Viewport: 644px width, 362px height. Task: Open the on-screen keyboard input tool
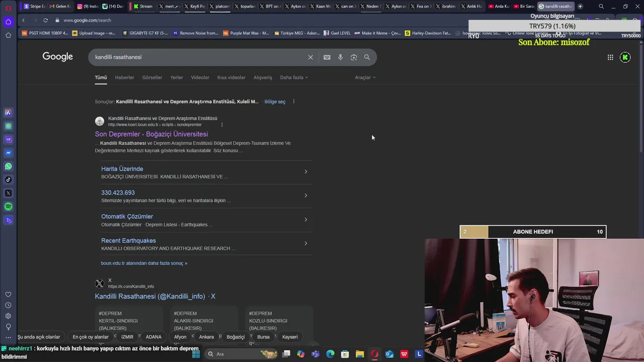click(327, 57)
